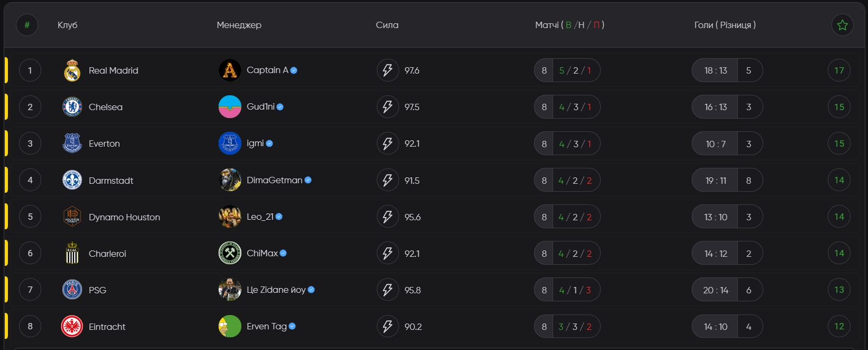This screenshot has width=868, height=350.
Task: Click PSG goals 20 : 14 pill
Action: (x=716, y=290)
